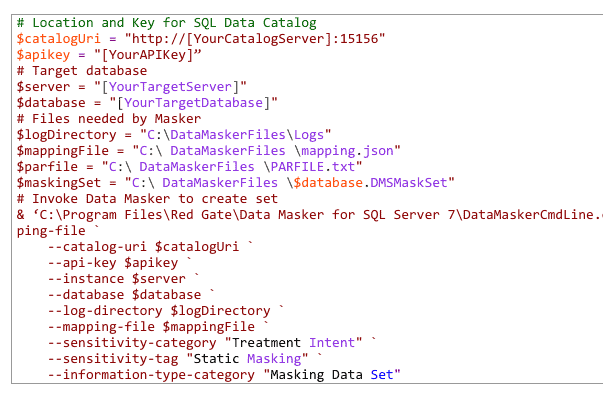This screenshot has width=603, height=393.
Task: Click the --log-directory parameter
Action: pos(105,311)
